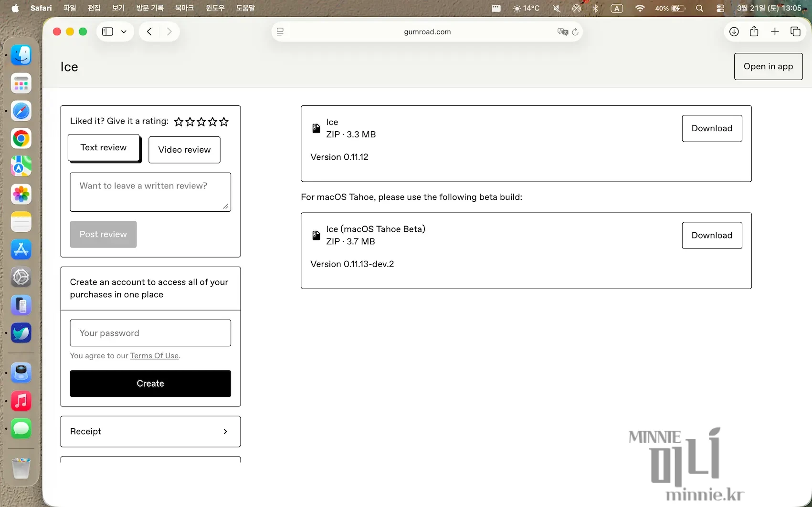The image size is (812, 507).
Task: Go forward to the next page
Action: [x=169, y=31]
